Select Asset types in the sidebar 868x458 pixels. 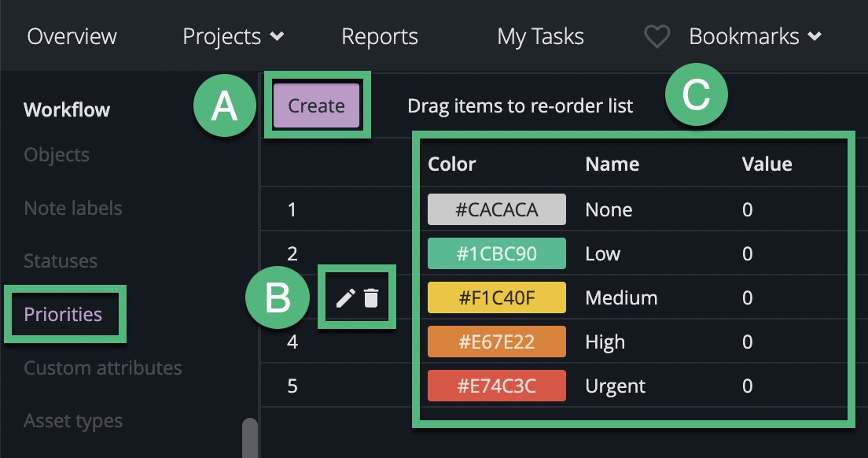(x=73, y=421)
